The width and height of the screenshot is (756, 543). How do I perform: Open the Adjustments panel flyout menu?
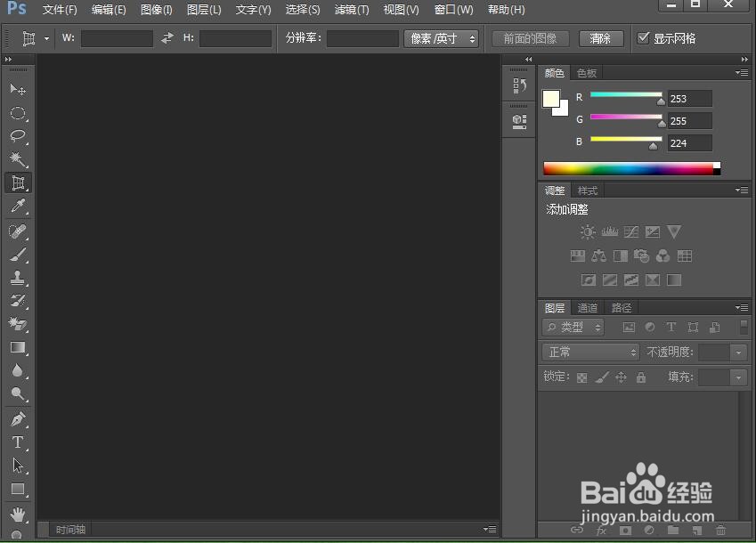click(742, 190)
